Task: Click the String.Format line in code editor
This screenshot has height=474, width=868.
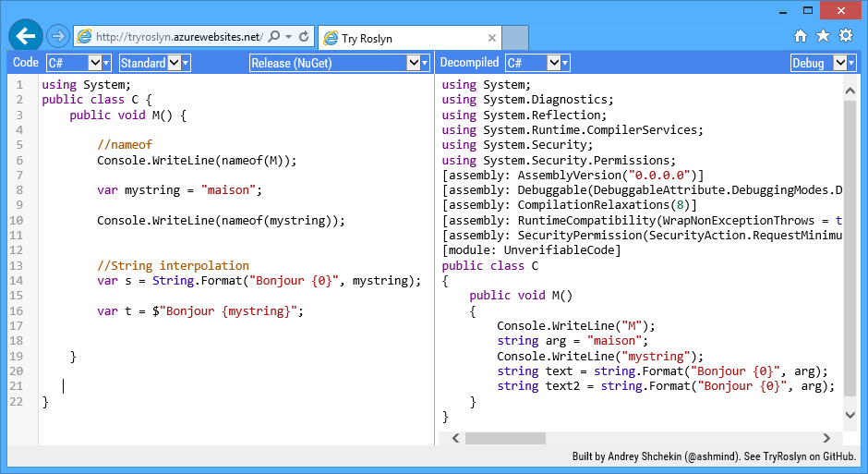Action: (259, 280)
